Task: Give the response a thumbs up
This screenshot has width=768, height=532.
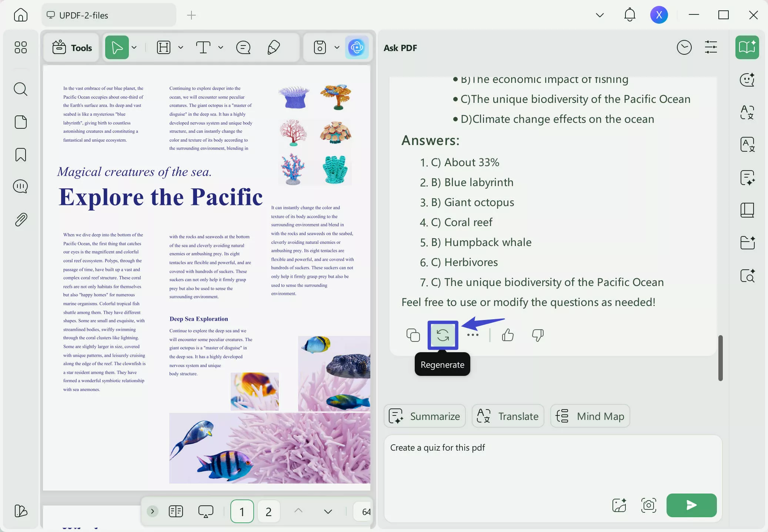Action: click(508, 335)
